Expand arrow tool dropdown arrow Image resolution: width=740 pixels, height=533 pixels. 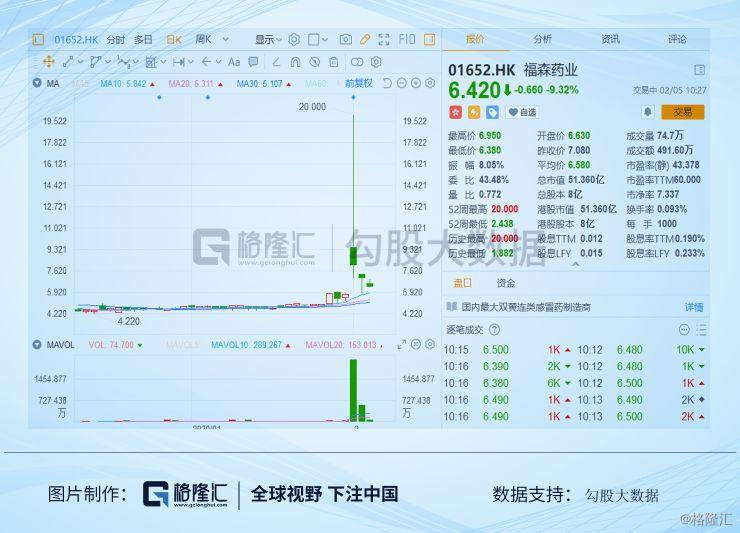coord(219,62)
